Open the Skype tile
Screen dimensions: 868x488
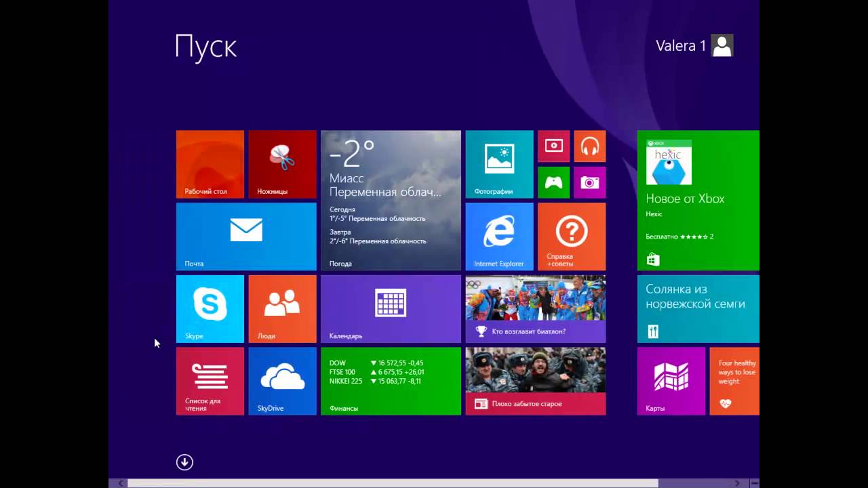point(210,309)
